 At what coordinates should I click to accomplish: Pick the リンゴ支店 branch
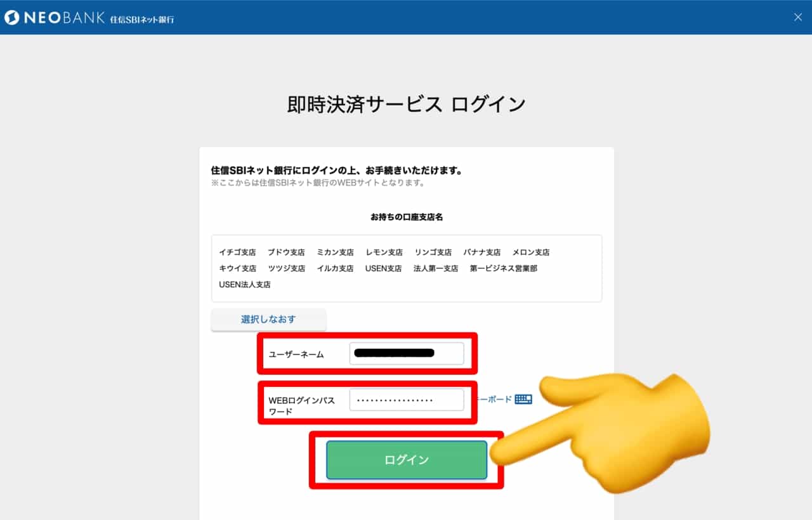point(433,252)
